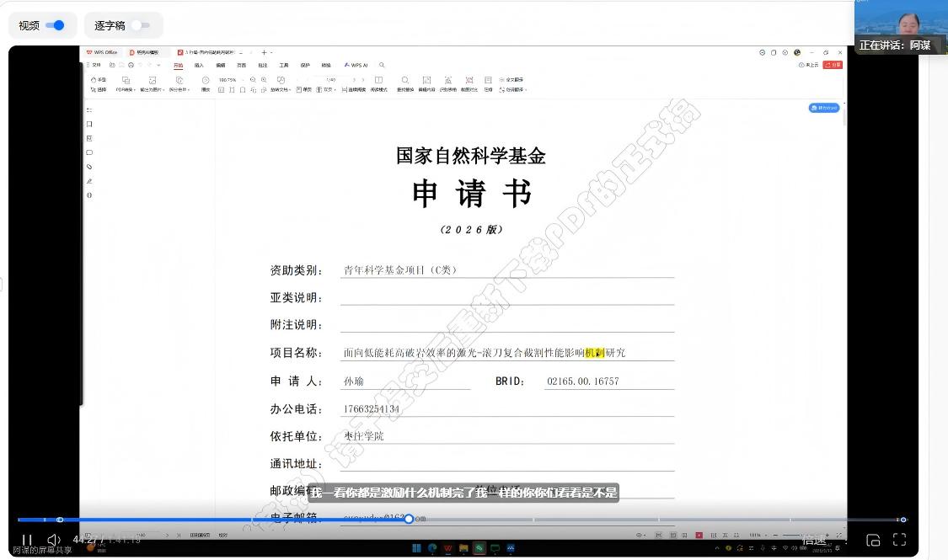The height and width of the screenshot is (560, 948).
Task: Enter fullscreen video mode
Action: (x=899, y=540)
